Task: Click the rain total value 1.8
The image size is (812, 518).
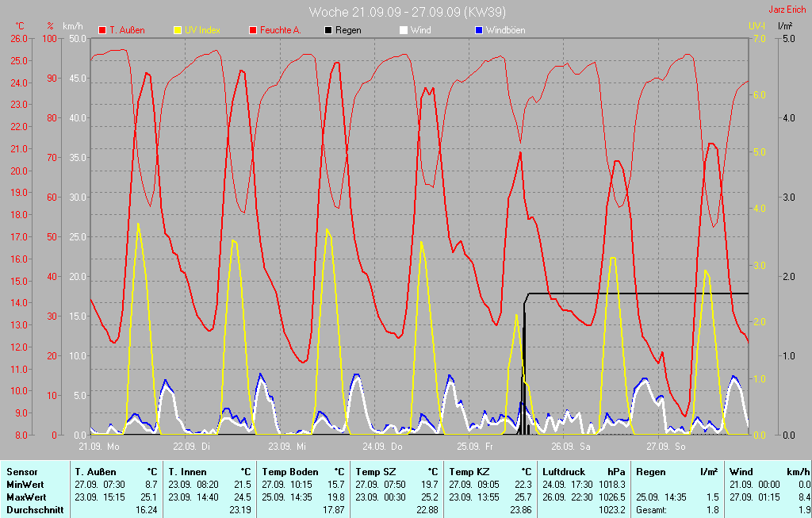Action: [x=713, y=510]
